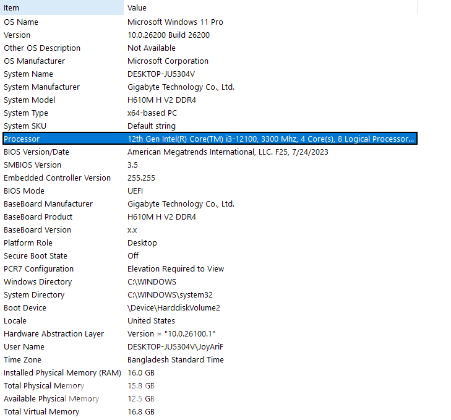Select the Time Zone row
Viewport: 451px width, 420px height.
click(x=209, y=360)
